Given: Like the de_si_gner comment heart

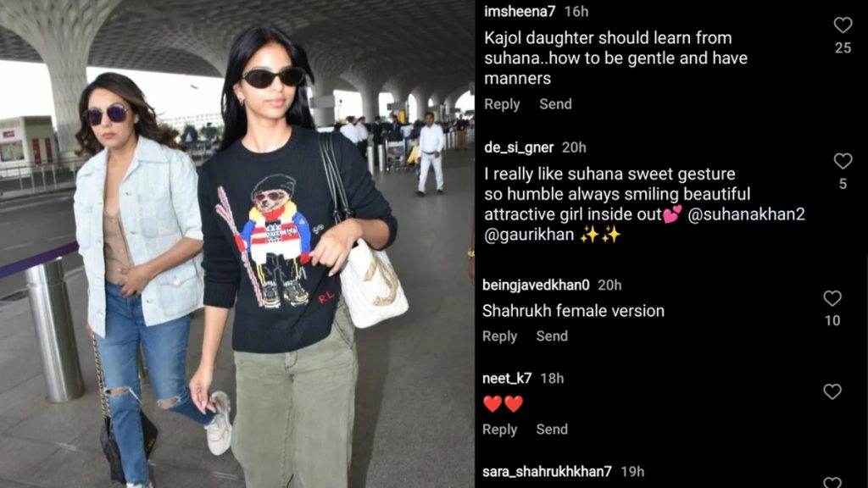Looking at the screenshot, I should point(843,161).
